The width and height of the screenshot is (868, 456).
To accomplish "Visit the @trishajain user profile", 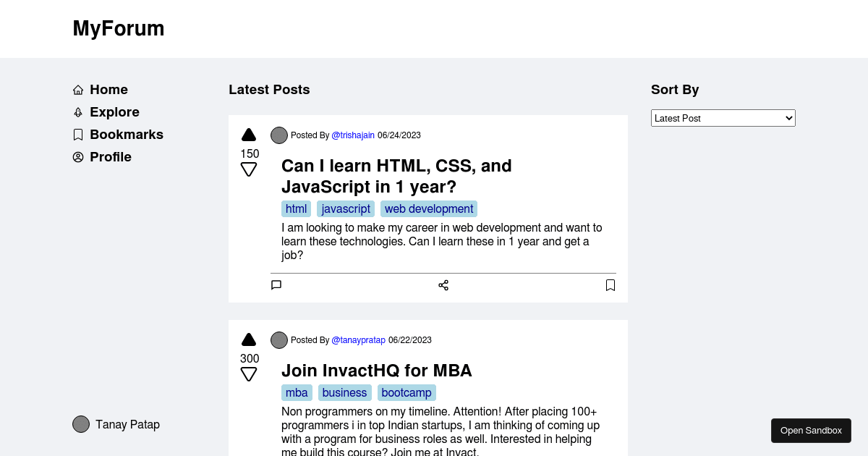I will 353,135.
